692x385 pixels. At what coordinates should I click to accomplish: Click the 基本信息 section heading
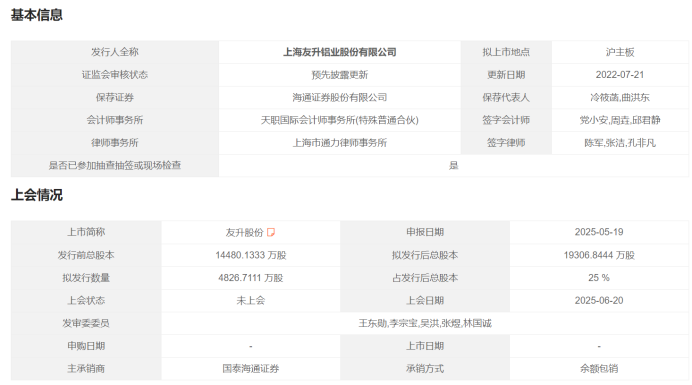pyautogui.click(x=37, y=15)
